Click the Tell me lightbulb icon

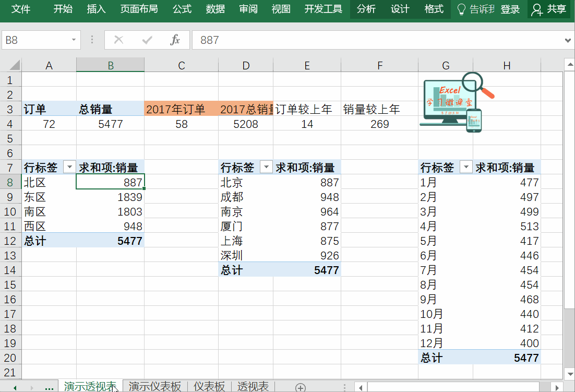(x=461, y=9)
